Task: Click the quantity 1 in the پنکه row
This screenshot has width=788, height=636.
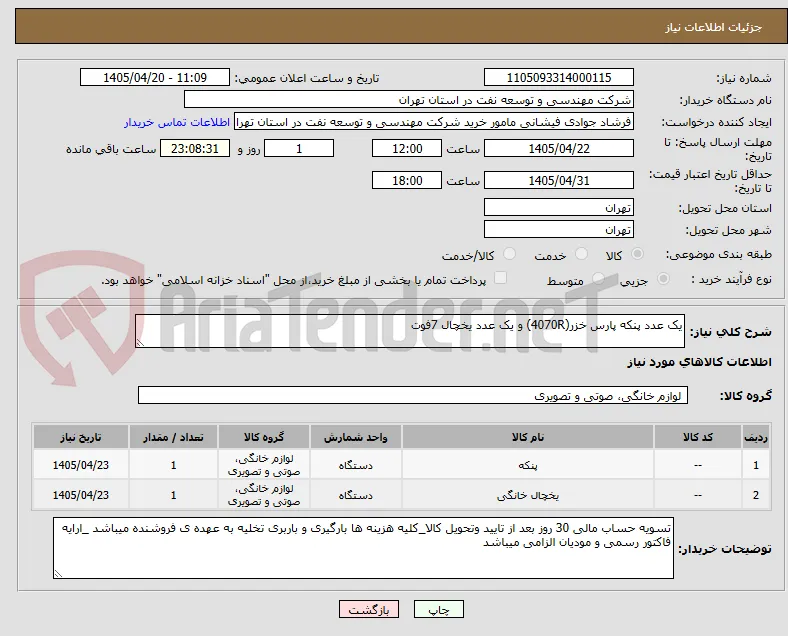Action: [x=173, y=465]
